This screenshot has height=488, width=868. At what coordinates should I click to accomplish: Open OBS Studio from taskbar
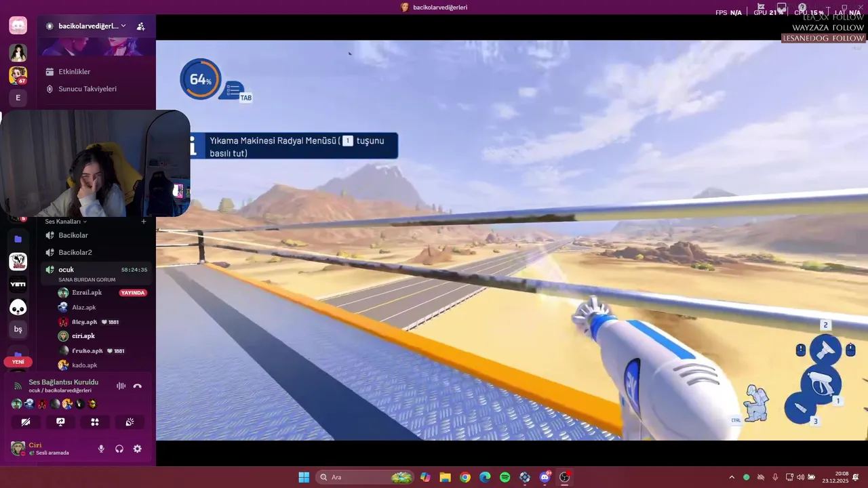click(564, 477)
